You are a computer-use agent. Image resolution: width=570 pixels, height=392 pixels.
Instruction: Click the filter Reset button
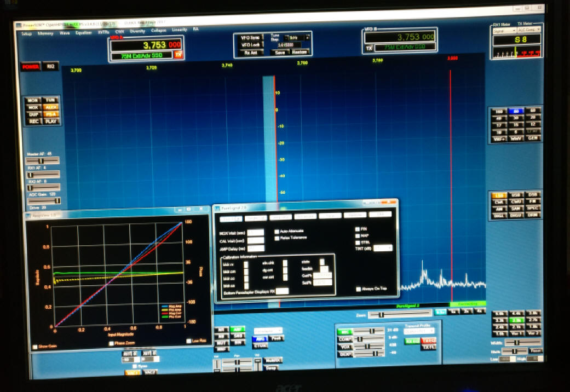pyautogui.click(x=536, y=350)
